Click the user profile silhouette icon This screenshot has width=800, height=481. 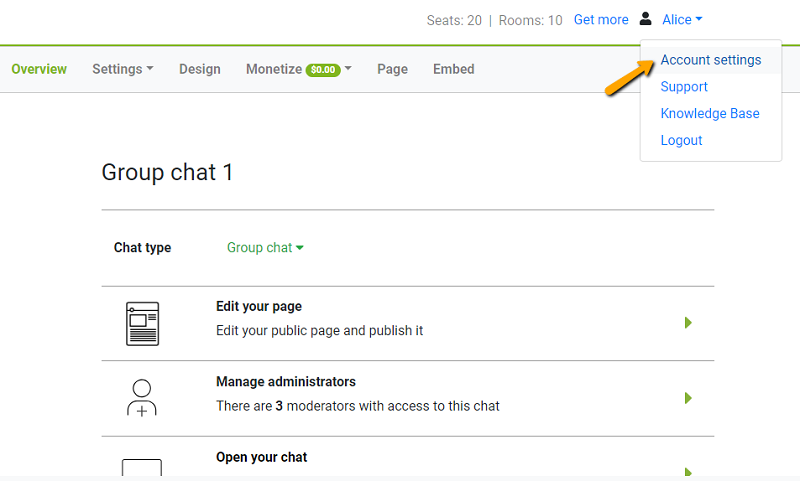point(646,19)
